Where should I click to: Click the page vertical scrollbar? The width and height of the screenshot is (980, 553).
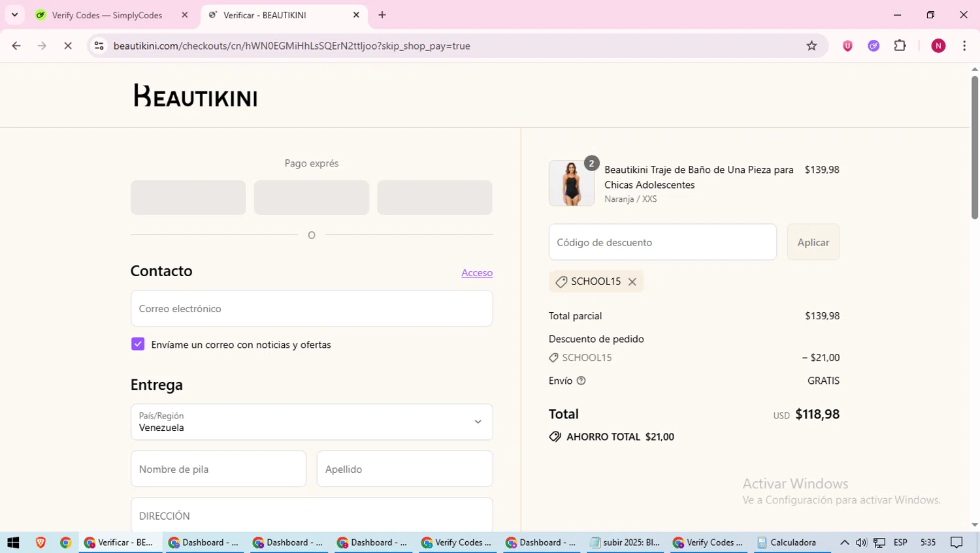(975, 147)
